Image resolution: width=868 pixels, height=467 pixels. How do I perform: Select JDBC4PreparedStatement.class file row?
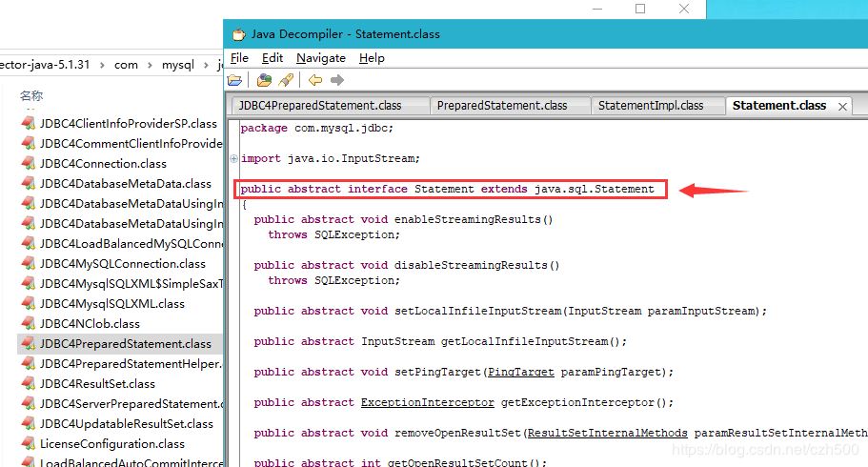point(120,344)
